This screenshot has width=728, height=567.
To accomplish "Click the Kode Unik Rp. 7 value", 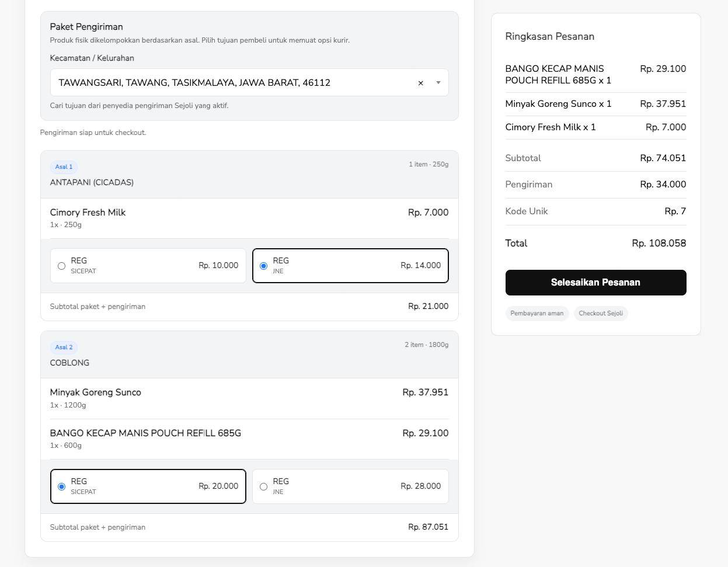I will [675, 211].
